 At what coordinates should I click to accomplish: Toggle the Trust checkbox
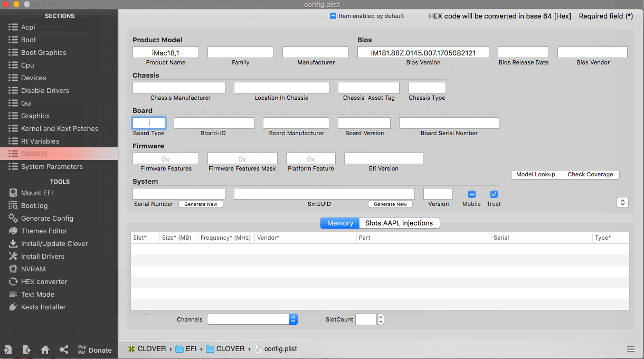point(494,194)
